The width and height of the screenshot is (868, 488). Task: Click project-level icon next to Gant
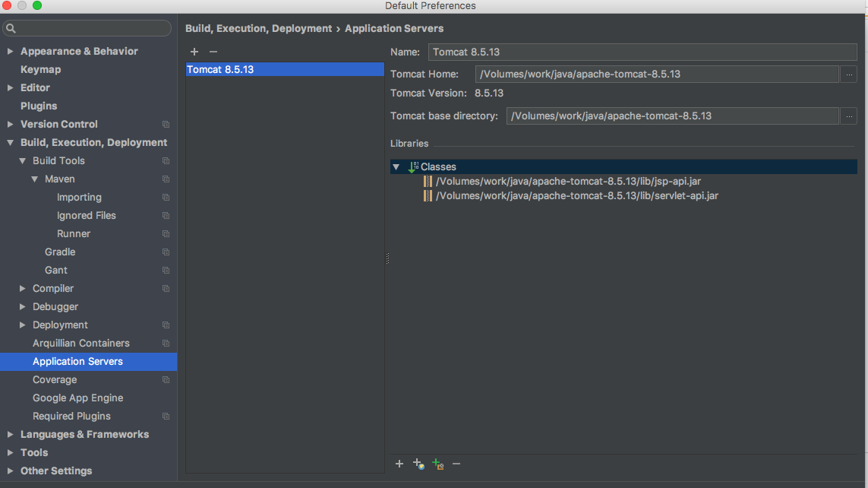click(166, 271)
